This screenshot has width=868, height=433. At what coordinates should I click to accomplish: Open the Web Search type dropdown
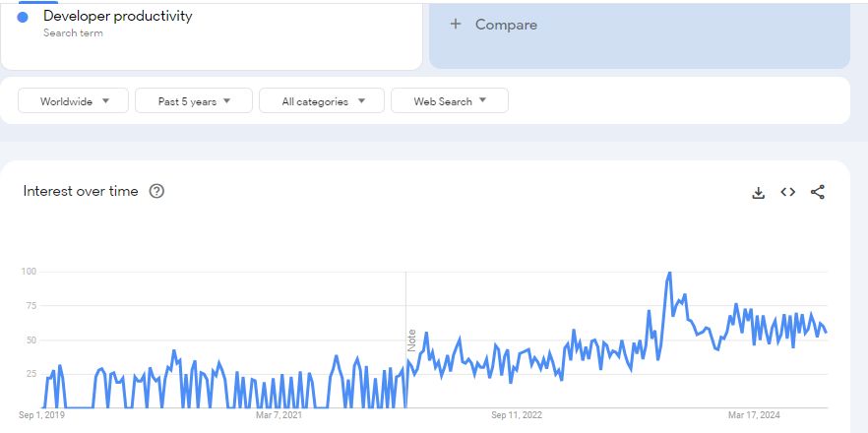point(450,101)
